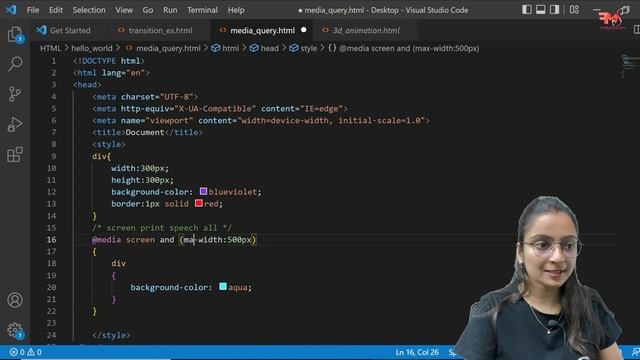Screen dimensions: 640x360
Task: Click the editor minimap
Action: [x=629, y=65]
